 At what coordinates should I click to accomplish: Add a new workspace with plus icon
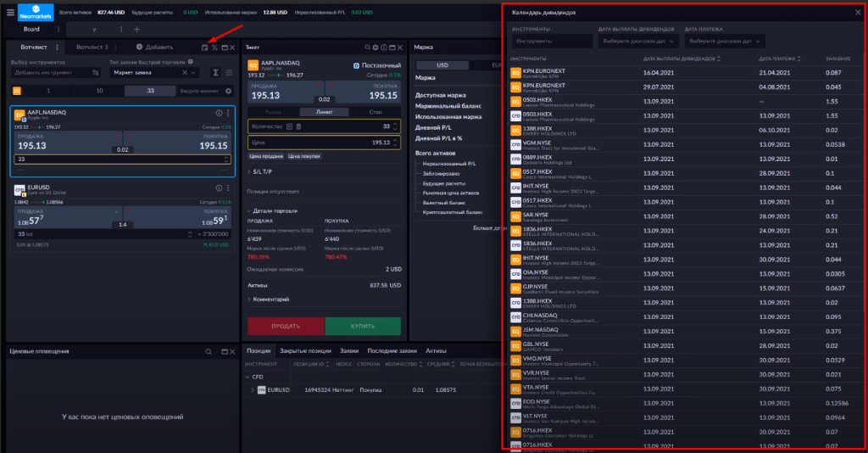(136, 30)
